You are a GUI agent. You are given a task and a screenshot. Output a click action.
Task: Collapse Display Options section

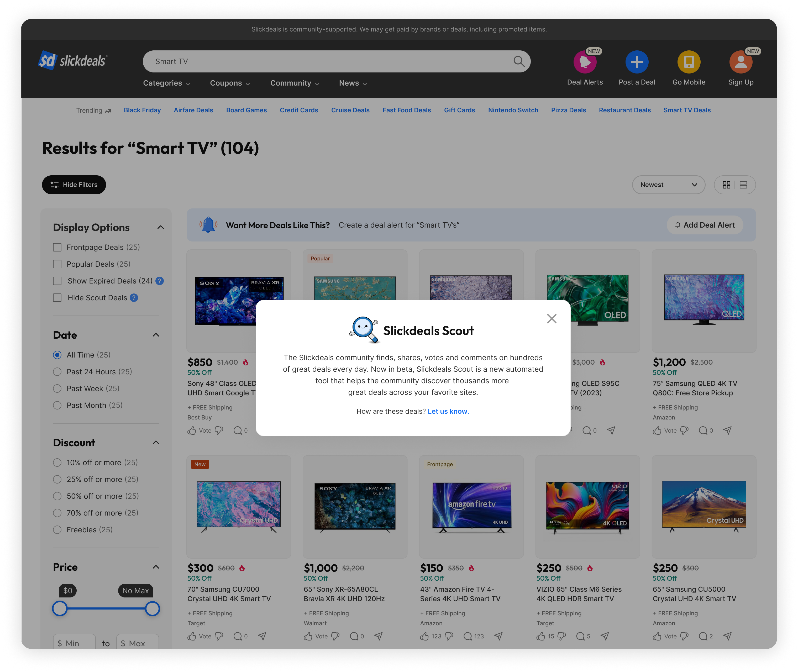pos(160,227)
